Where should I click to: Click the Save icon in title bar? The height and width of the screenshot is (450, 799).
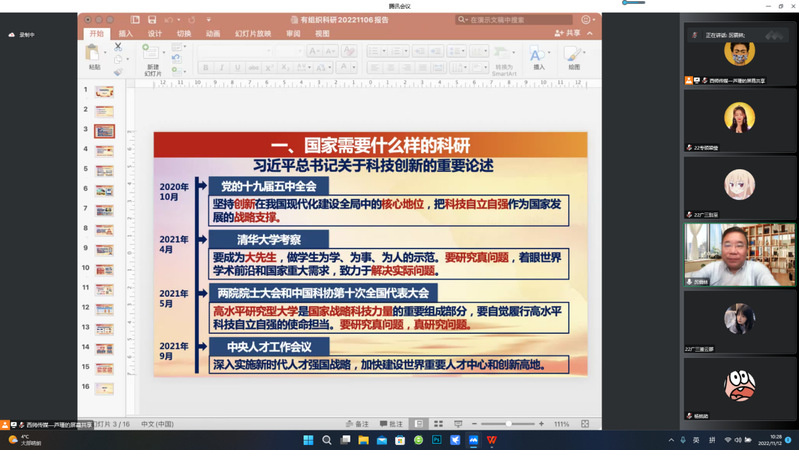[151, 19]
